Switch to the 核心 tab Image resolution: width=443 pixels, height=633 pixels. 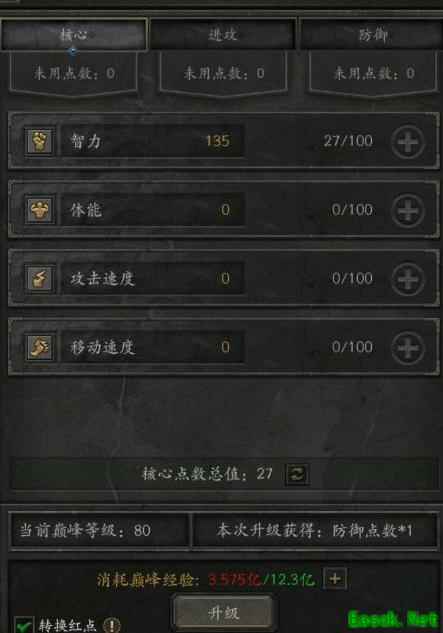click(74, 35)
